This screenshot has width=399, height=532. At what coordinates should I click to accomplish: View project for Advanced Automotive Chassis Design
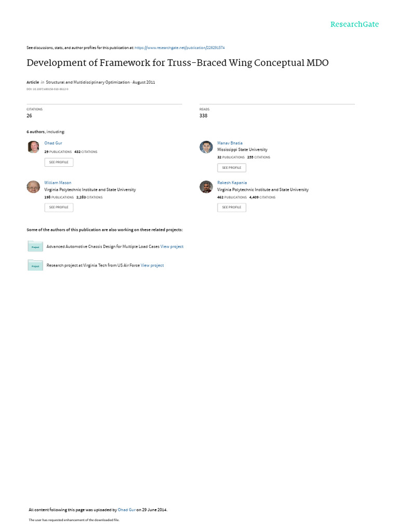[x=172, y=247]
